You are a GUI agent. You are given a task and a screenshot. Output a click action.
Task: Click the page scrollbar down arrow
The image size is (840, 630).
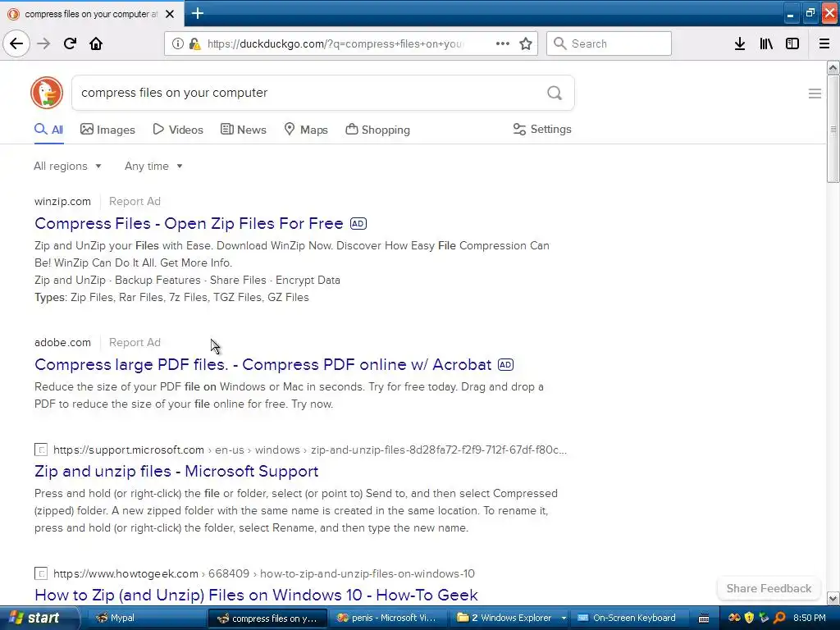[x=833, y=598]
